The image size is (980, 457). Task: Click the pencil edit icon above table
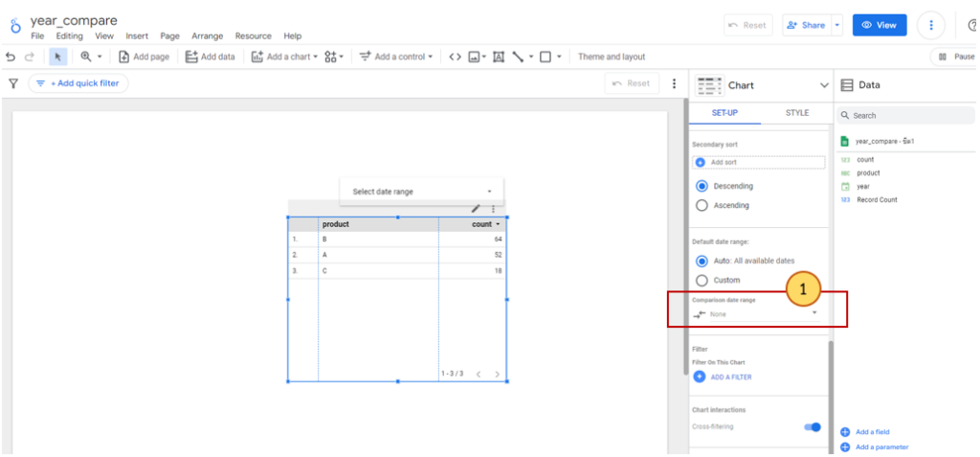[x=476, y=208]
